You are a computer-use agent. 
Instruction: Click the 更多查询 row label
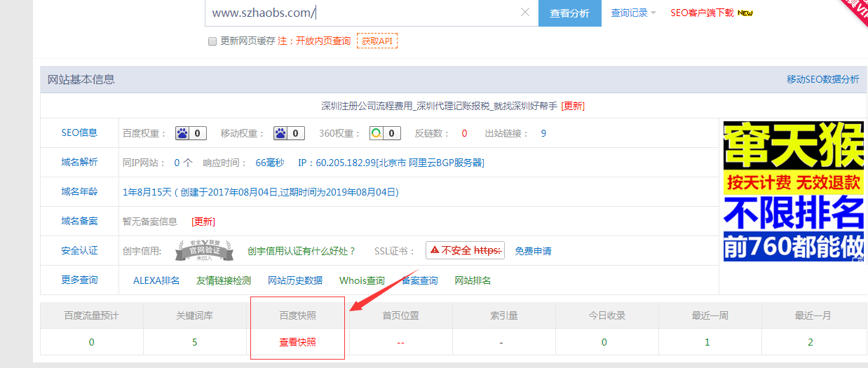tap(79, 280)
